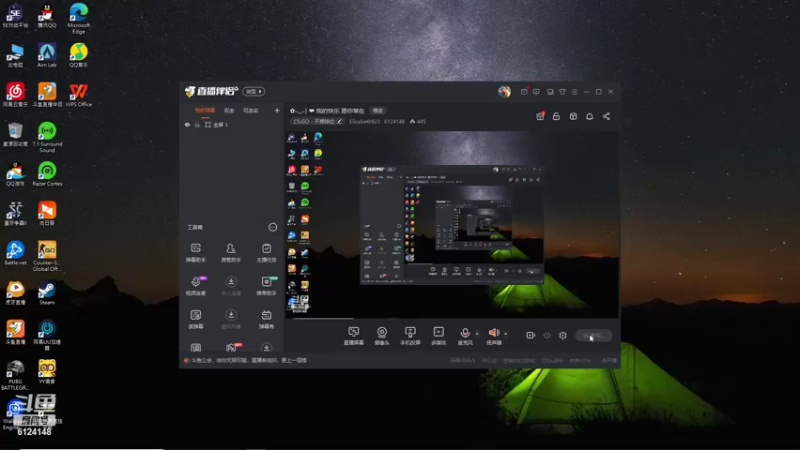The height and width of the screenshot is (450, 800).
Task: Toggle lock of 全屏 1 source
Action: 197,124
